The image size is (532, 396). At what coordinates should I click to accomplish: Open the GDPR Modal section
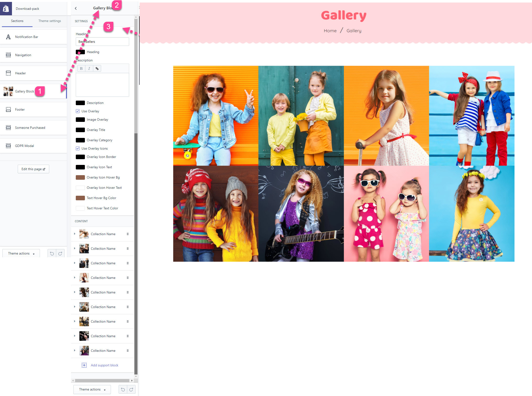coord(33,146)
